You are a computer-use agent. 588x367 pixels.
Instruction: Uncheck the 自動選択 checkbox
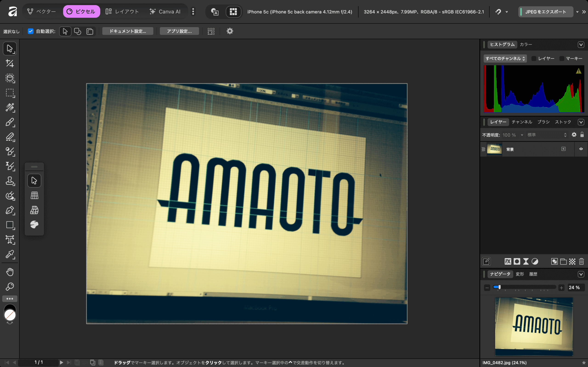click(x=30, y=31)
